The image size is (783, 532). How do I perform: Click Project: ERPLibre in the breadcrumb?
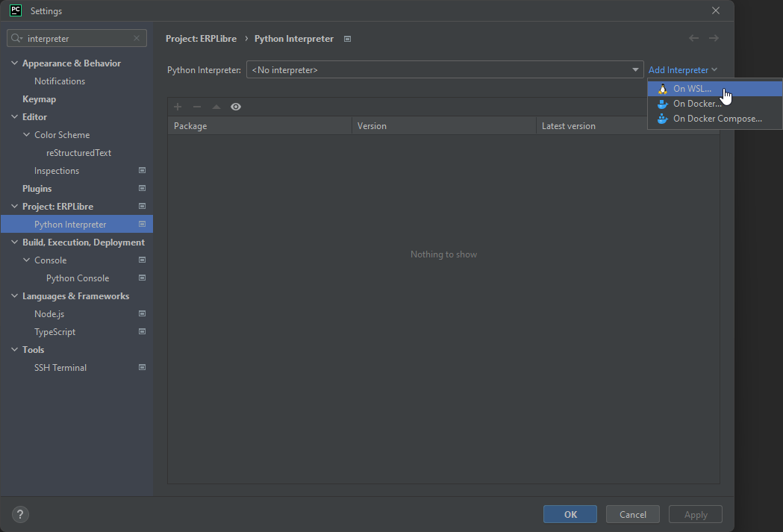click(x=202, y=39)
